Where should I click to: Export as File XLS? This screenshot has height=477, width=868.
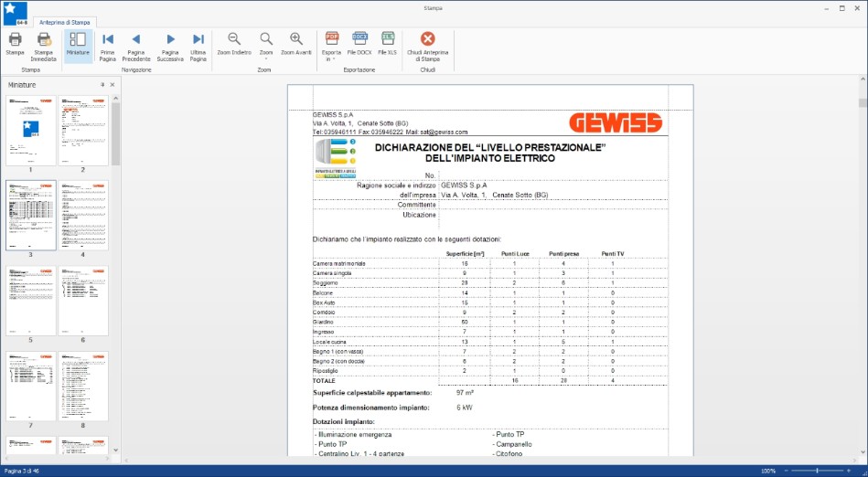click(388, 44)
